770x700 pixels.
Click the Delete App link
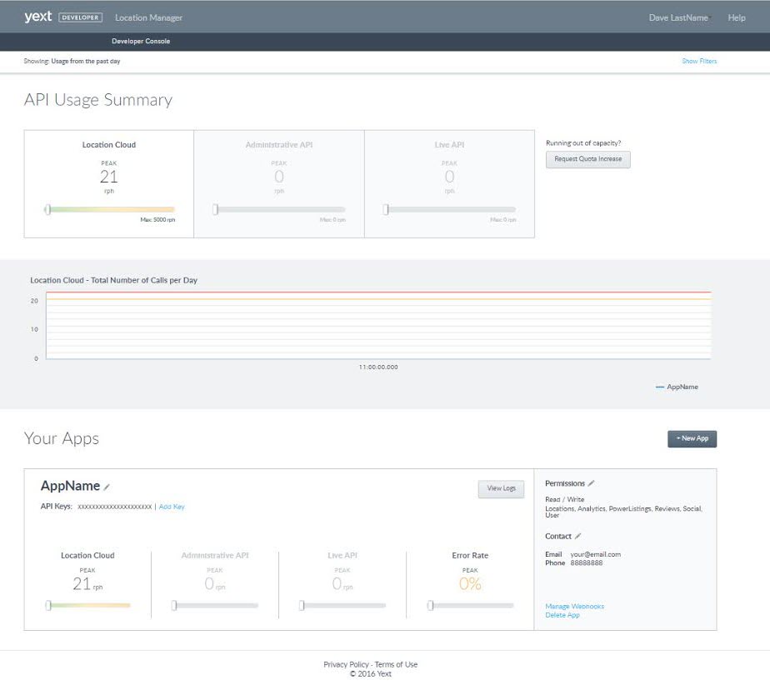coord(562,615)
